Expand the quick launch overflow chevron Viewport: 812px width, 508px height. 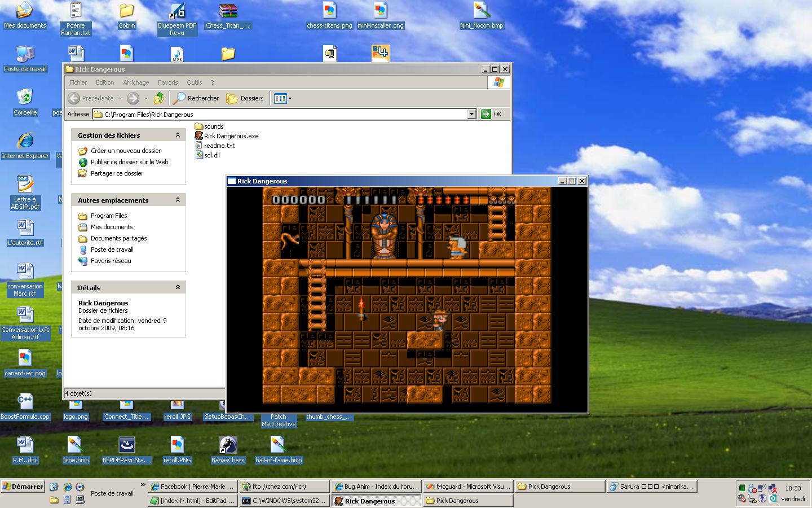pos(143,485)
